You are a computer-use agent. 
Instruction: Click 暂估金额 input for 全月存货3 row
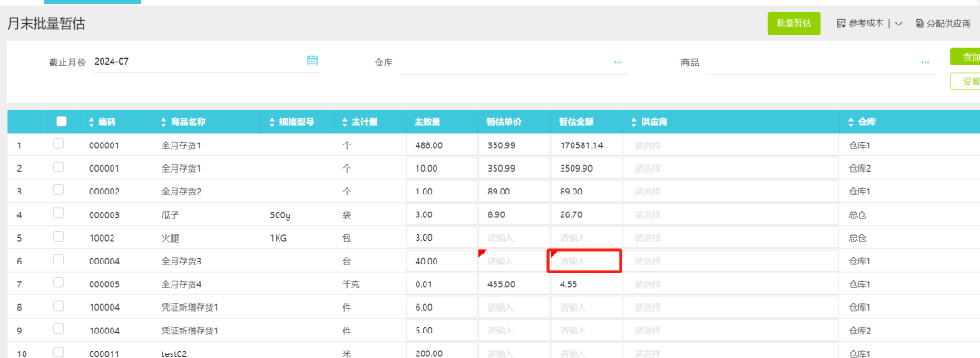click(585, 261)
